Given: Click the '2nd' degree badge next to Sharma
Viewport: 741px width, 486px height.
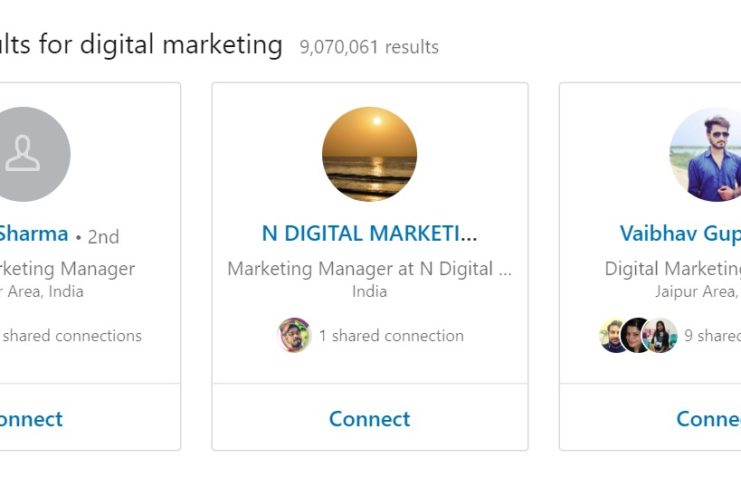Looking at the screenshot, I should click(103, 236).
